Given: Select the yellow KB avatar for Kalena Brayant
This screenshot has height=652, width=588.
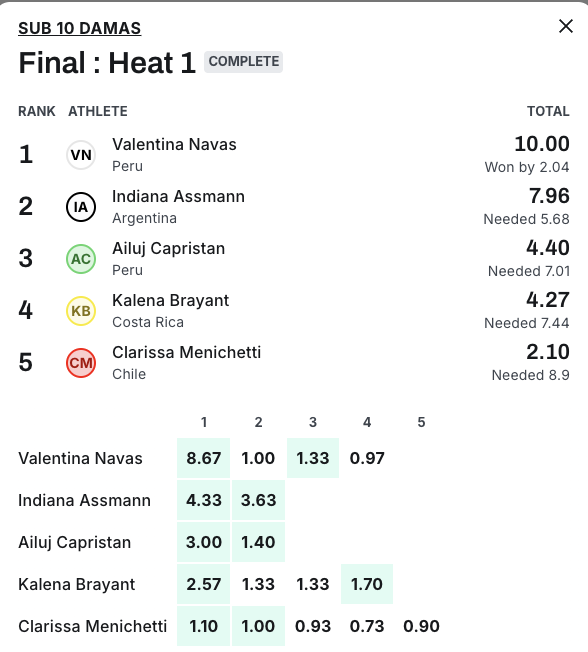Looking at the screenshot, I should point(81,311).
